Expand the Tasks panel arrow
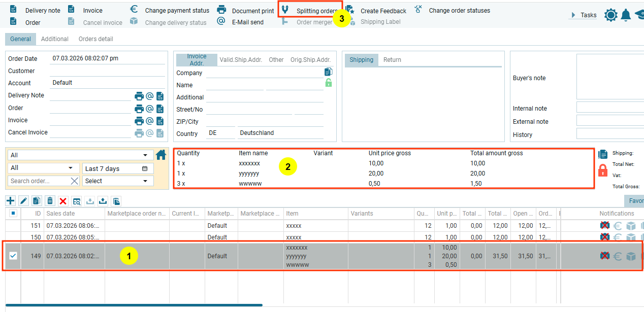 [573, 15]
